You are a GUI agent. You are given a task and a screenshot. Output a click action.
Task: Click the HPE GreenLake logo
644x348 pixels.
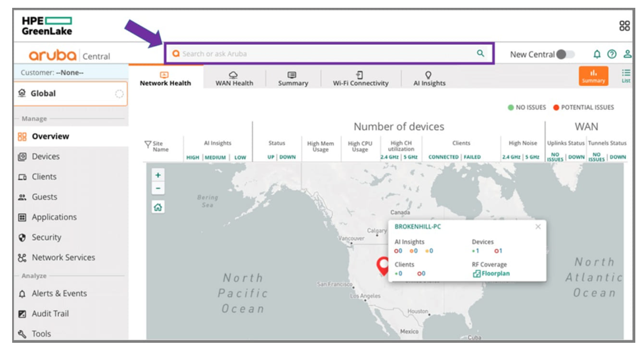47,26
